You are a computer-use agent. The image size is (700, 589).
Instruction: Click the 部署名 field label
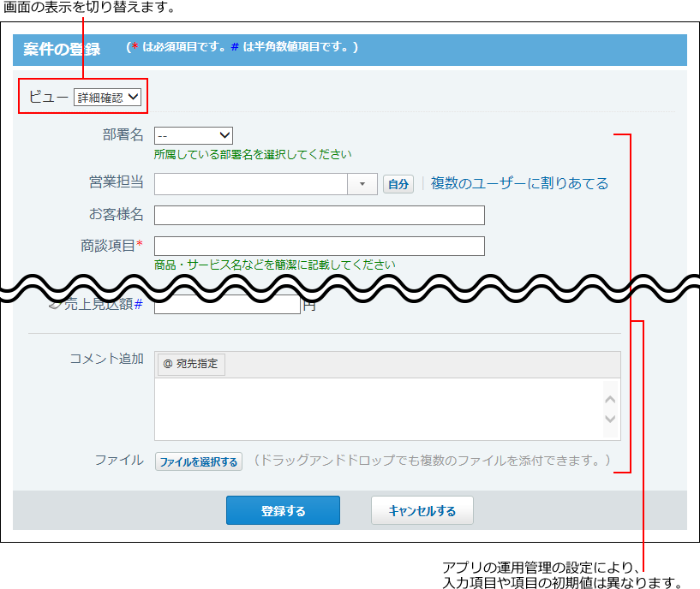(123, 134)
